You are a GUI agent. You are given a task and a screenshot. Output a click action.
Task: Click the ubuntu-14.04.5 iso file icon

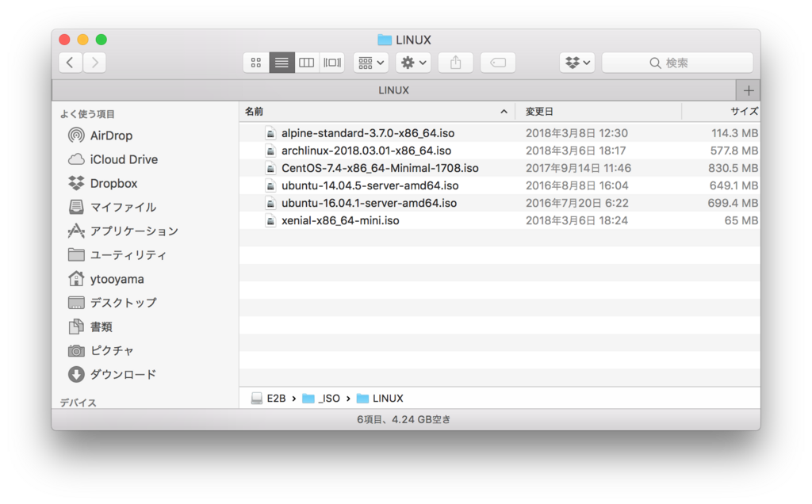[270, 185]
